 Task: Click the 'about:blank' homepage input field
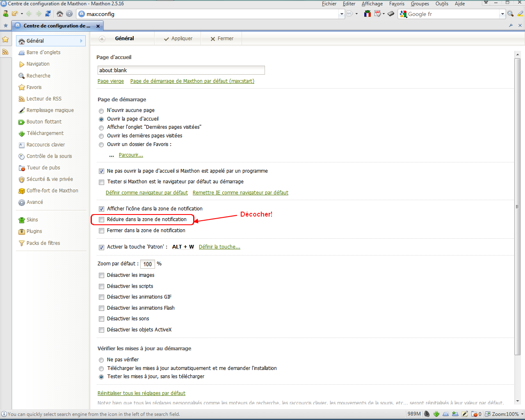click(181, 70)
